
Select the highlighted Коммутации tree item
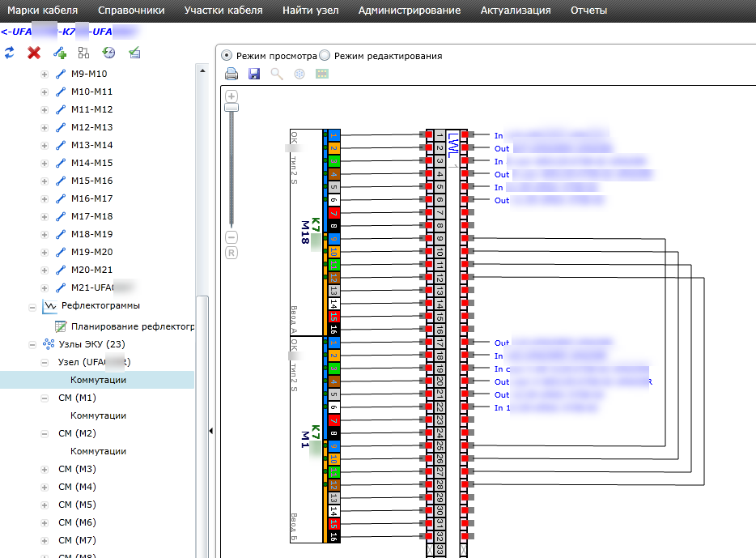(x=99, y=380)
